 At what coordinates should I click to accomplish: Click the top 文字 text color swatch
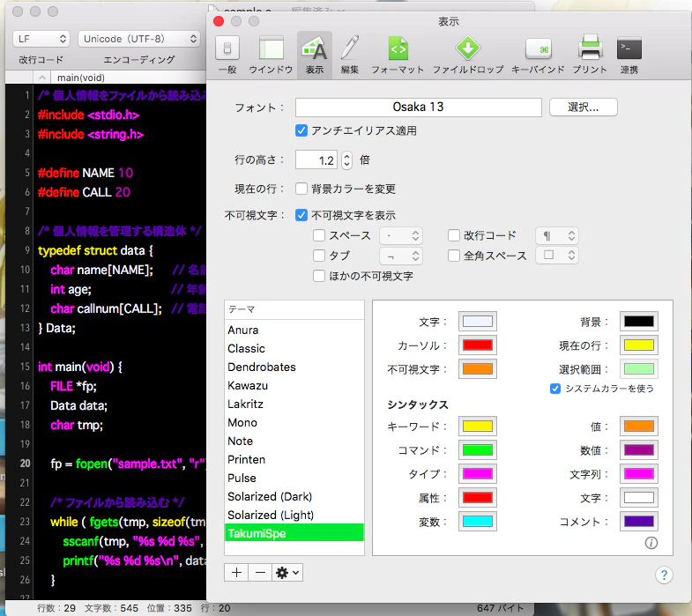[x=478, y=322]
